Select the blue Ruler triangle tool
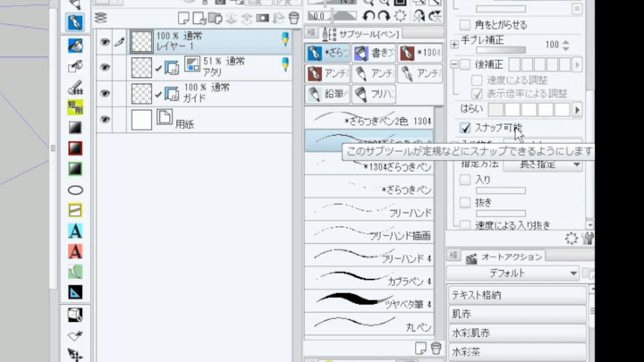 tap(75, 292)
